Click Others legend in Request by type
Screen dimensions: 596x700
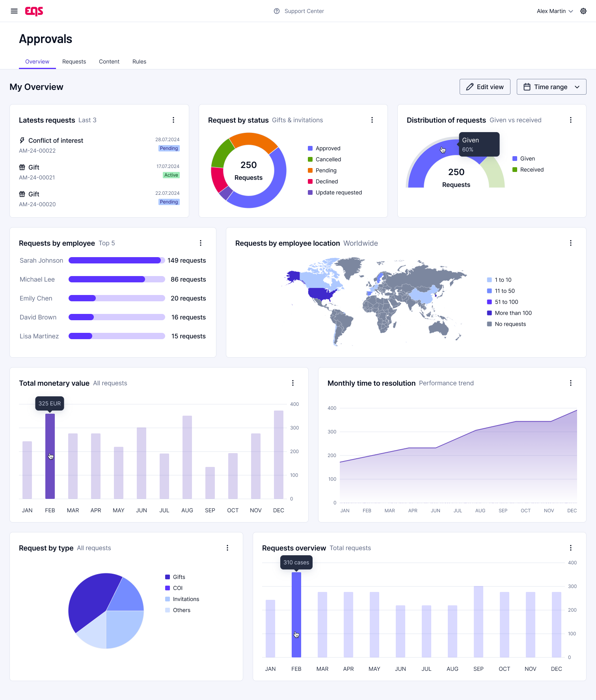tap(178, 610)
